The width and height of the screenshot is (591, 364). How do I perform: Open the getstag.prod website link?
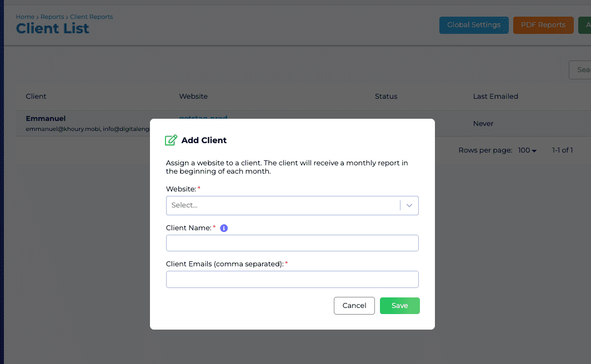click(202, 118)
